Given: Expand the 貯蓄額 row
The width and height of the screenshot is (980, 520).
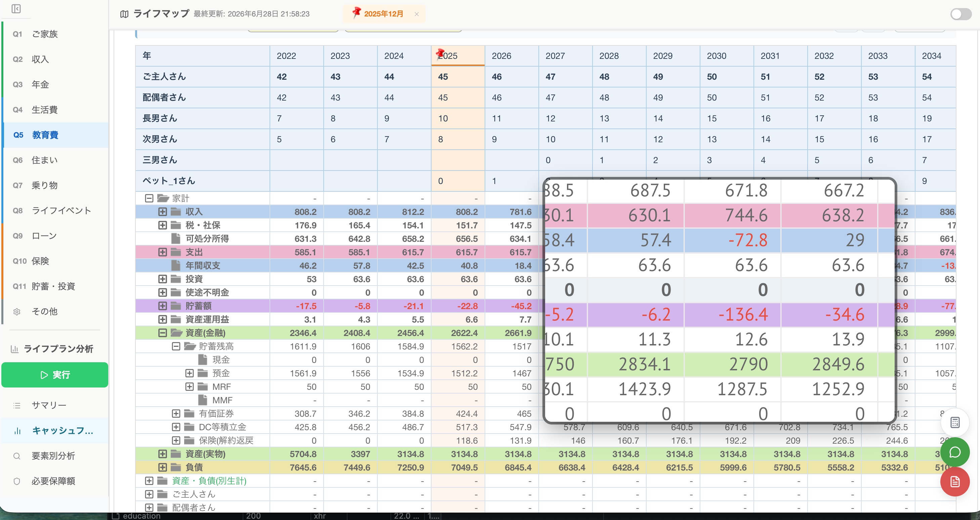Looking at the screenshot, I should click(x=162, y=306).
